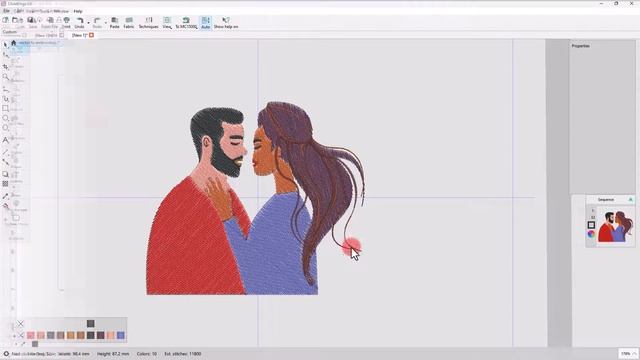Open the View toolbar option
The image size is (640, 360).
pyautogui.click(x=167, y=22)
